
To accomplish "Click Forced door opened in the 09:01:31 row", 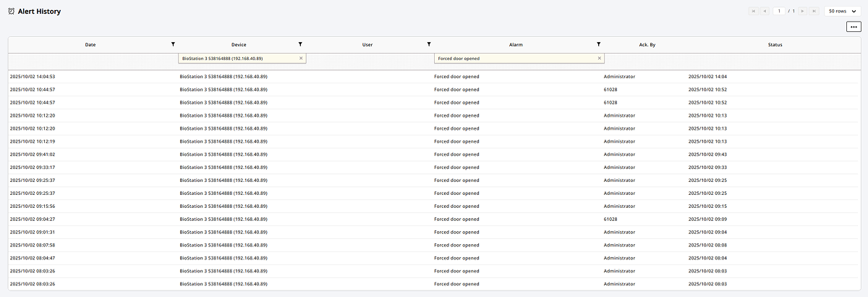I will pyautogui.click(x=456, y=232).
